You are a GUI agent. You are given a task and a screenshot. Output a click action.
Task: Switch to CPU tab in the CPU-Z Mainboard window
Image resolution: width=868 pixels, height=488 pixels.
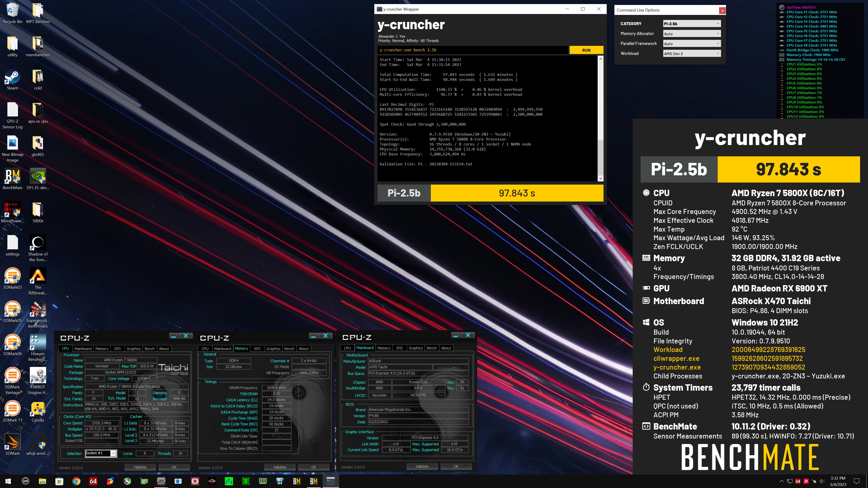(347, 348)
